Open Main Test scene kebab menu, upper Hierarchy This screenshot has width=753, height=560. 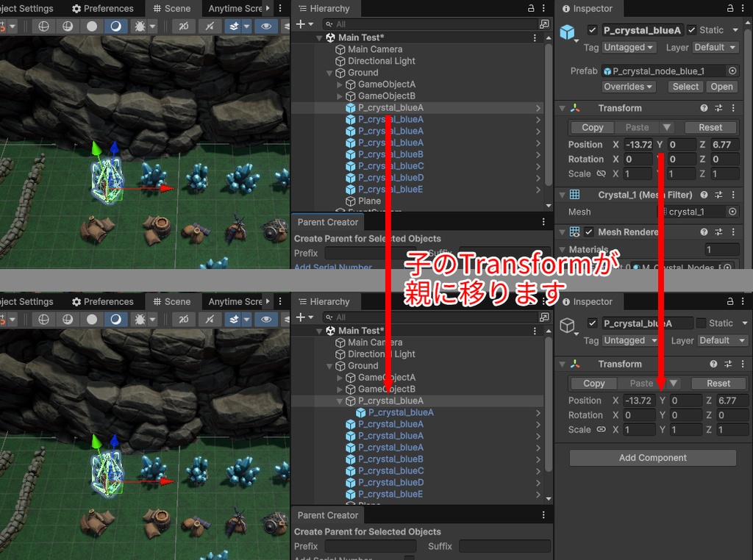point(535,37)
